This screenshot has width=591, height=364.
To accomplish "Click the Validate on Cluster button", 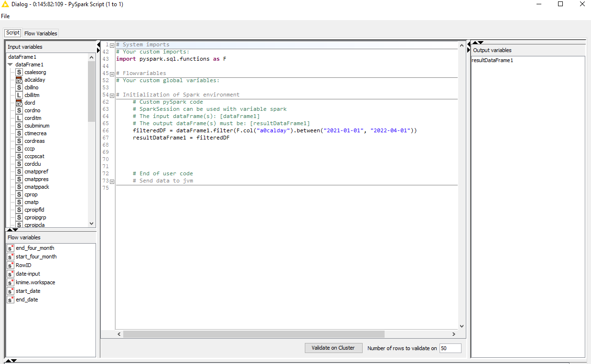I will click(333, 348).
